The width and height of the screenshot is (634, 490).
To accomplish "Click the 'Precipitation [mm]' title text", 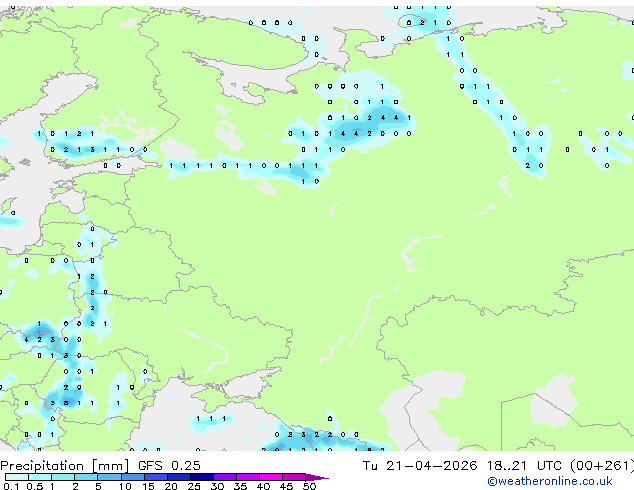I will tap(65, 466).
